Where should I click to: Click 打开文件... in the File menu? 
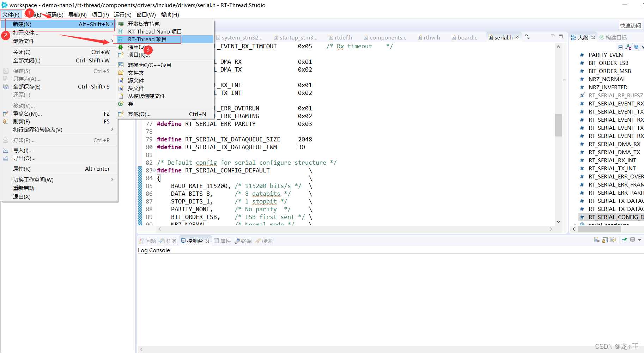pyautogui.click(x=59, y=32)
